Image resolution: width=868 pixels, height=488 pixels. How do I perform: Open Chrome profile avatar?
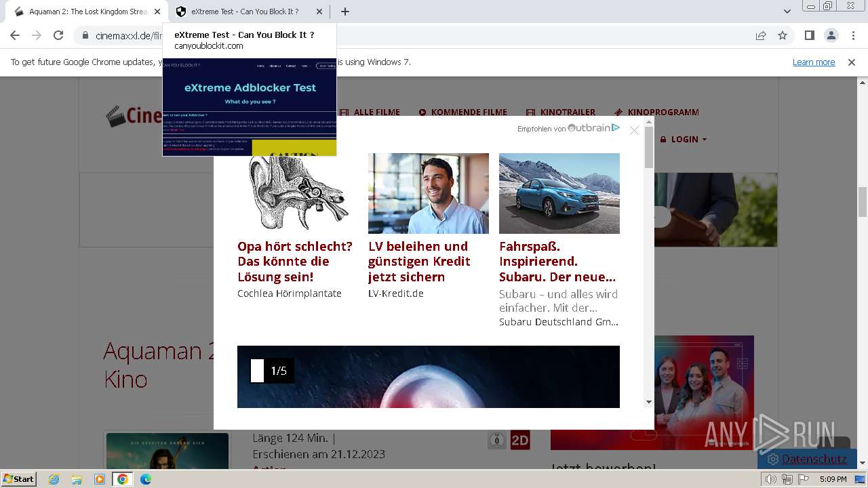[x=831, y=35]
